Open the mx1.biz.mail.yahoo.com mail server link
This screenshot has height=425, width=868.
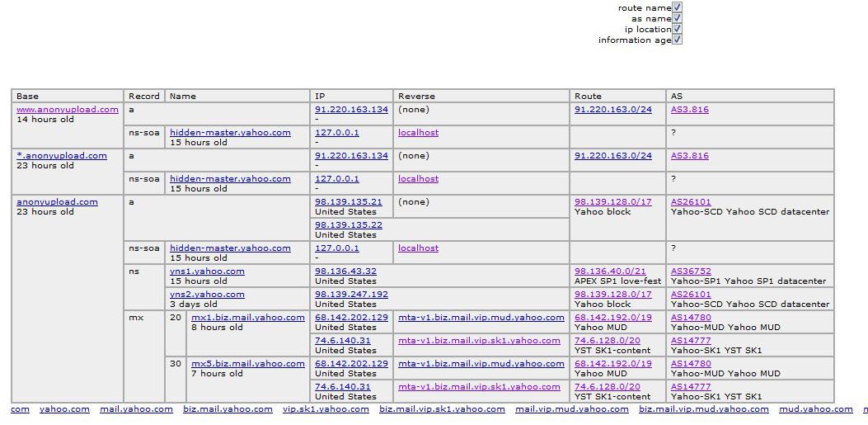coord(248,318)
